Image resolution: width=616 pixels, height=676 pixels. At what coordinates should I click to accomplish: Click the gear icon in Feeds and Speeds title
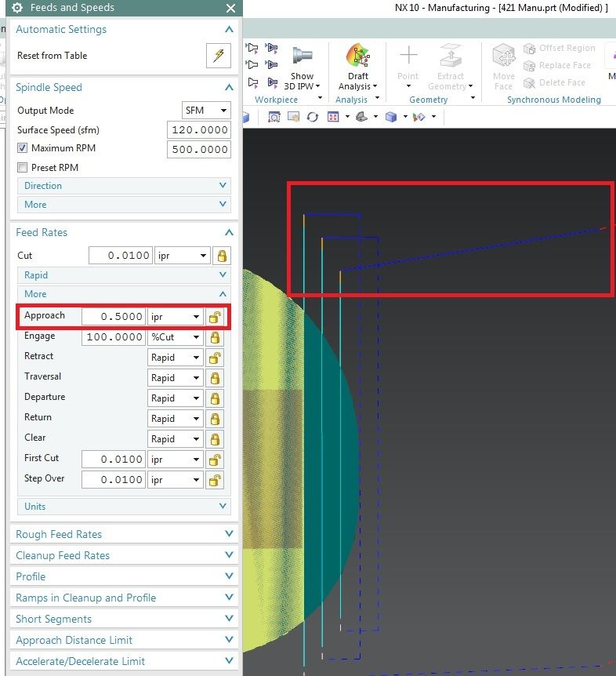click(17, 8)
